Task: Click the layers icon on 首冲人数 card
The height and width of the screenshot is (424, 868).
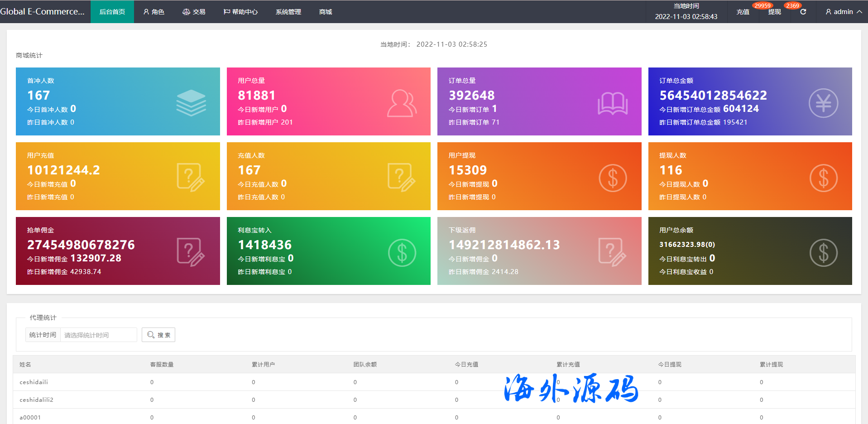Action: pos(191,103)
